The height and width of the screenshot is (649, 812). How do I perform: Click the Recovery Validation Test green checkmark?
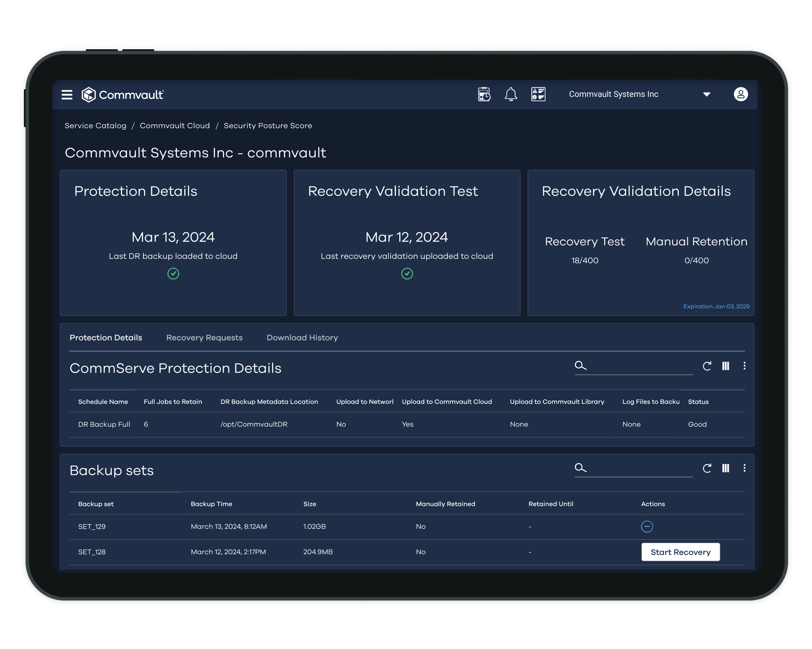pyautogui.click(x=407, y=274)
